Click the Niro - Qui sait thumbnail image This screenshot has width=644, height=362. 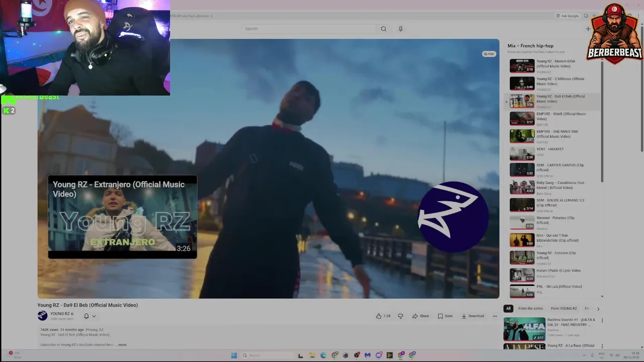tap(522, 240)
